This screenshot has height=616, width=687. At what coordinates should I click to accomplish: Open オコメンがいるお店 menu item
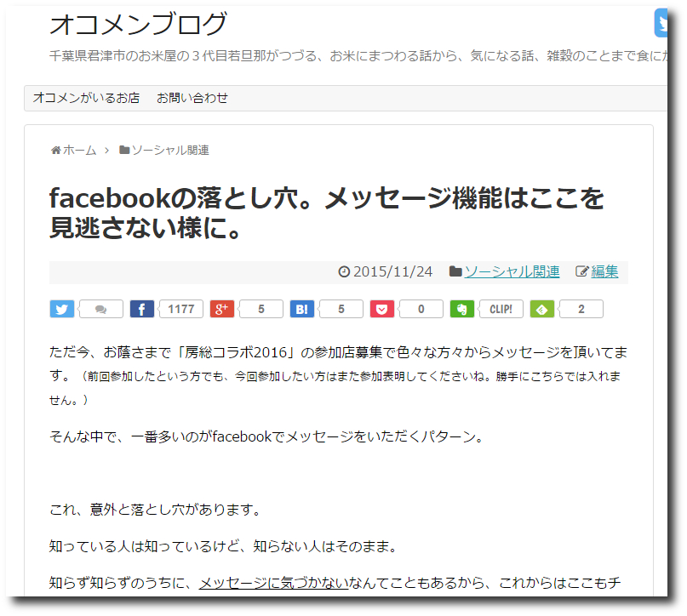pos(86,98)
